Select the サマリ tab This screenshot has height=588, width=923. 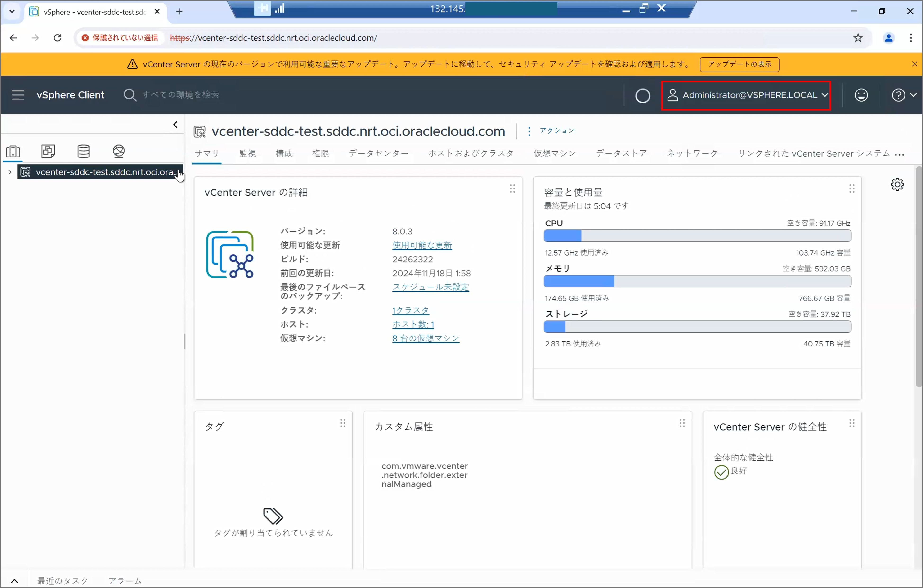(x=207, y=153)
